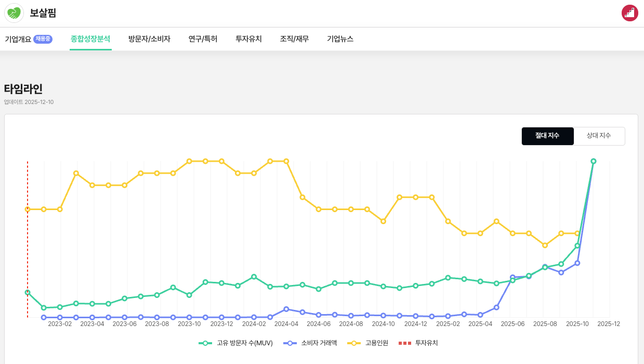Click the 투자유치 navigation link

pos(248,38)
